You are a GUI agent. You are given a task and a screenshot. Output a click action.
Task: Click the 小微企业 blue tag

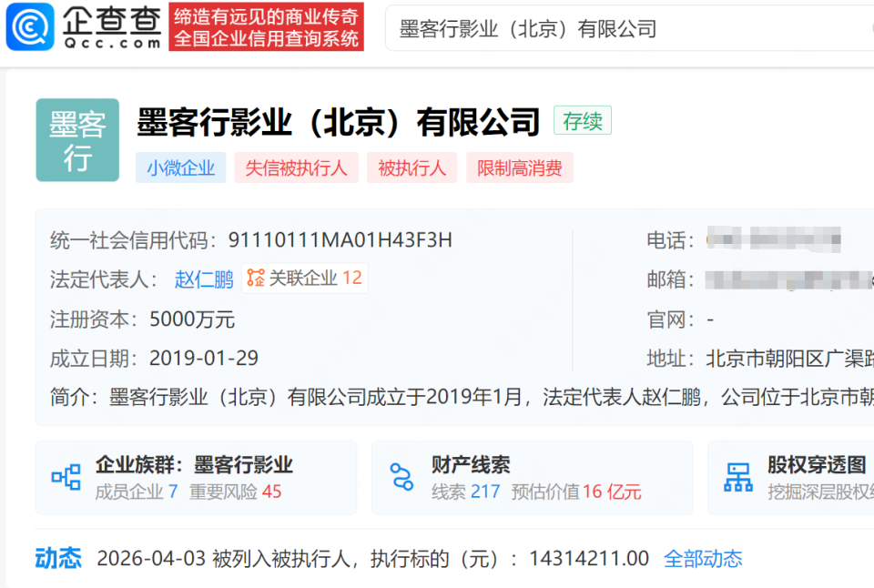point(180,167)
